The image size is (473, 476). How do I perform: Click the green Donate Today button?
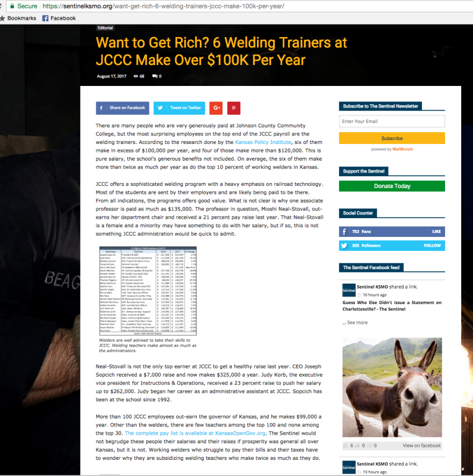(392, 186)
